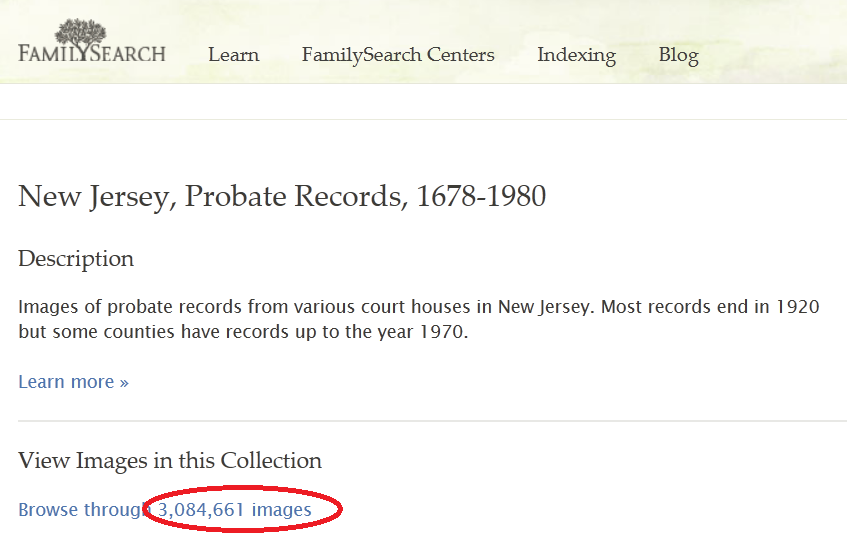Go to FamilySearch Centers in navigation

398,55
